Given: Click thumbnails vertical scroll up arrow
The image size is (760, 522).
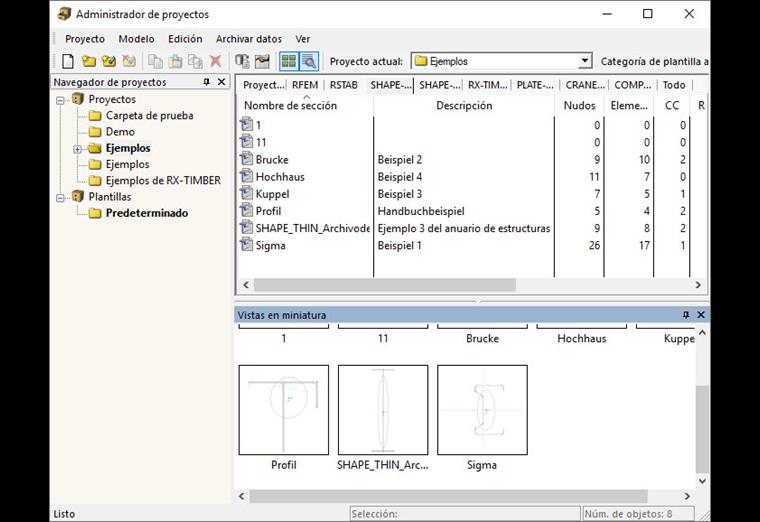Looking at the screenshot, I should pyautogui.click(x=702, y=333).
